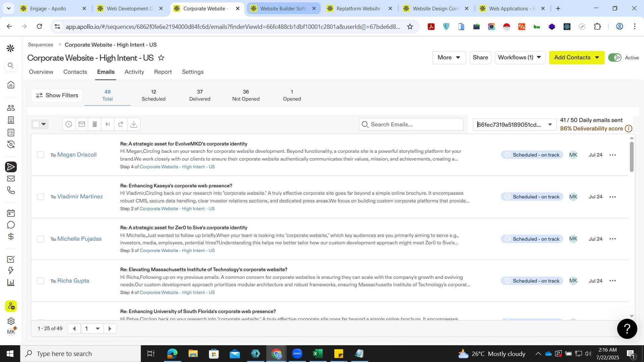The height and width of the screenshot is (362, 644).
Task: Click the email list vertical scrollbar
Action: (632, 157)
